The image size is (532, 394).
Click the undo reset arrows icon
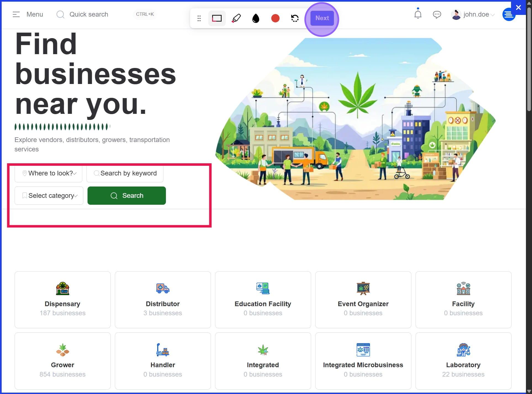pos(295,18)
